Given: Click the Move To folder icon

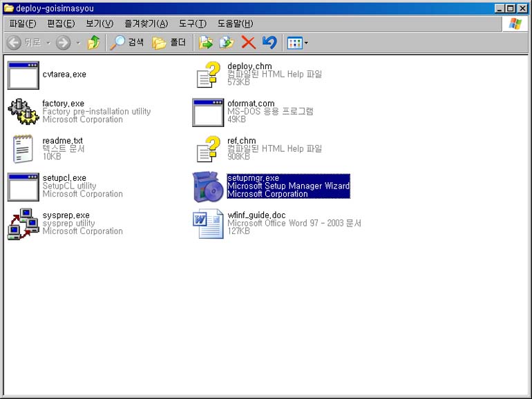Looking at the screenshot, I should pyautogui.click(x=206, y=43).
